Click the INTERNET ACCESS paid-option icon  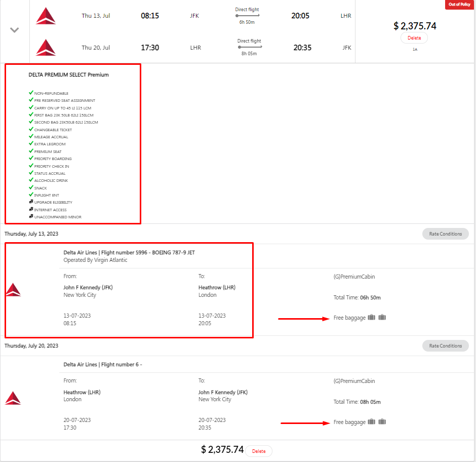click(31, 209)
